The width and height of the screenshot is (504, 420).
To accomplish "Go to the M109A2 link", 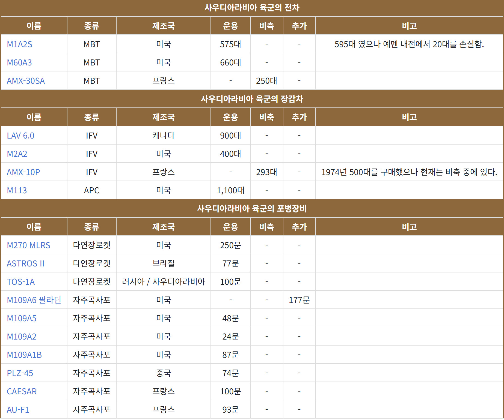I will pos(22,337).
